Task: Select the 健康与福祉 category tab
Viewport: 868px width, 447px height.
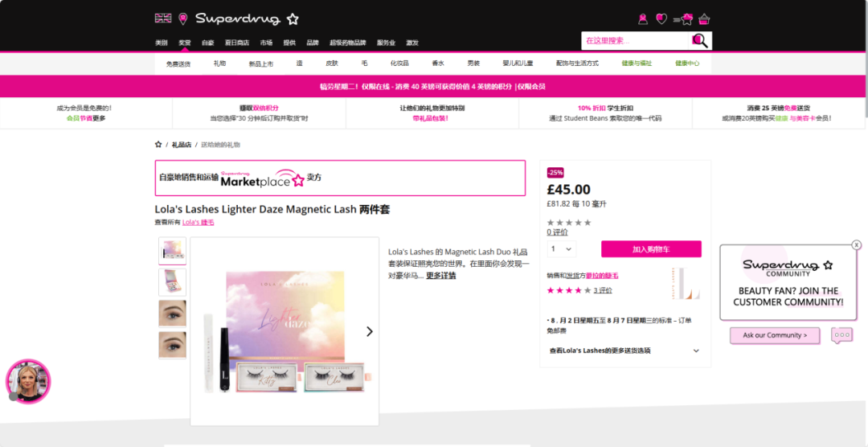Action: tap(637, 64)
